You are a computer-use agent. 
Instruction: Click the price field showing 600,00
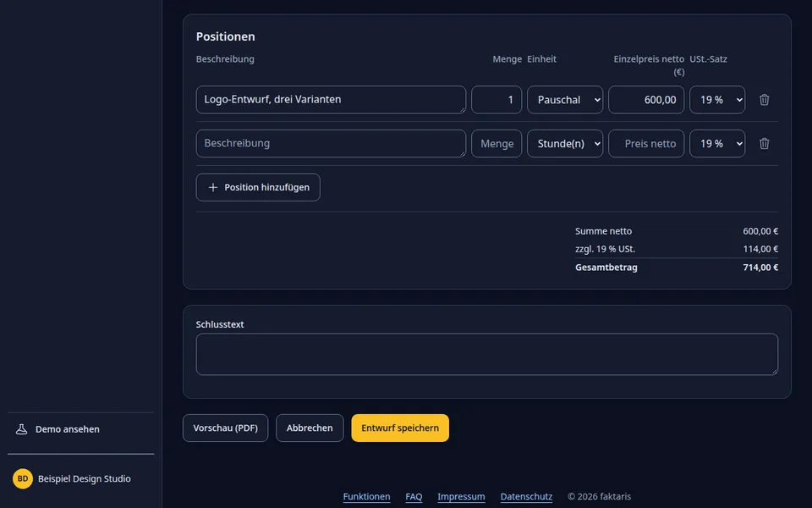point(645,100)
